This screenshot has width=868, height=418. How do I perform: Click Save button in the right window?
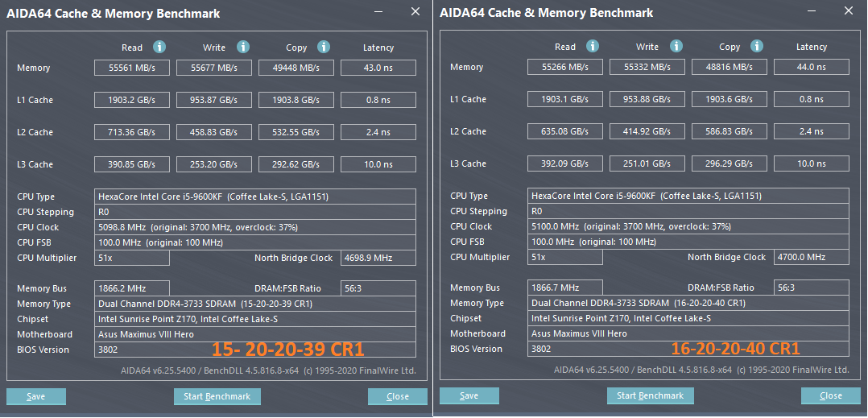[469, 395]
